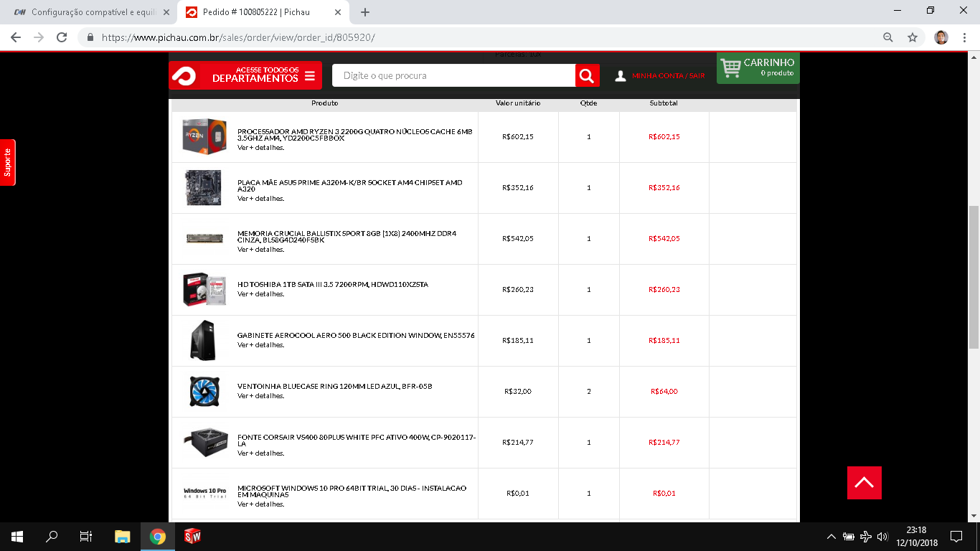Screen dimensions: 980x551
Task: Reload the current page
Action: click(62, 37)
